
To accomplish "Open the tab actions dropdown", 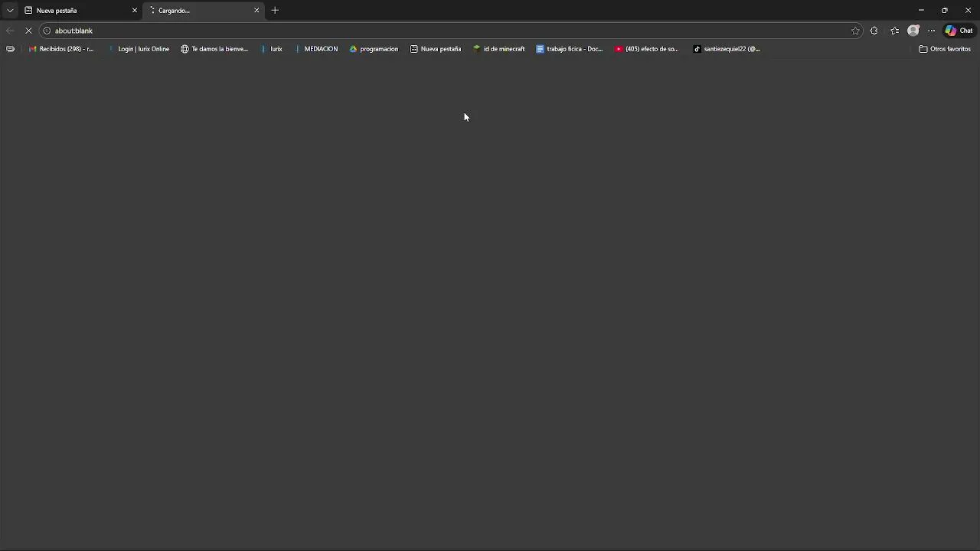I will coord(10,11).
